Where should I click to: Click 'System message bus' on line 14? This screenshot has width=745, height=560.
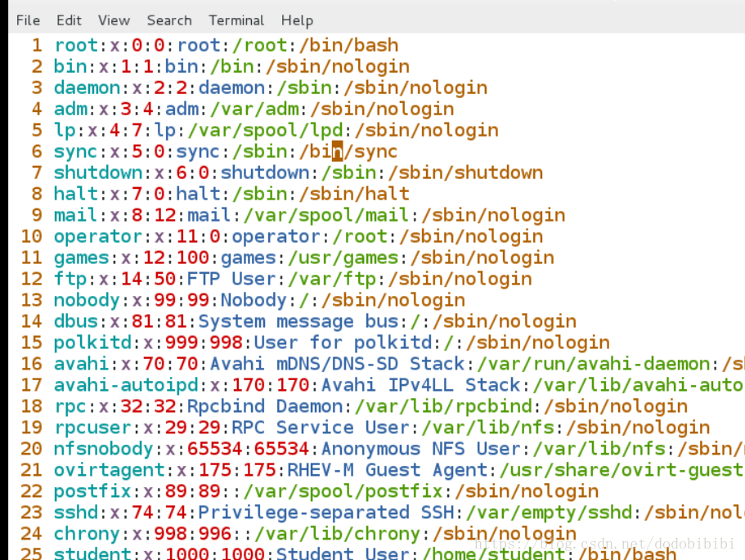click(x=298, y=321)
